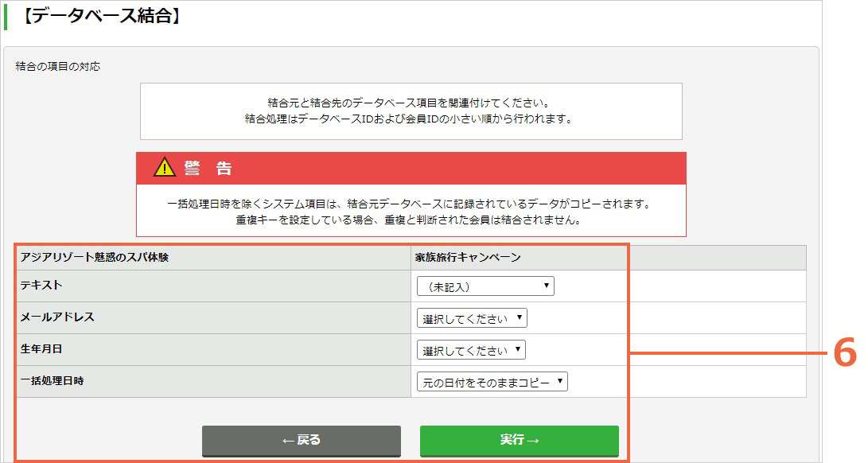Viewport: 868px width, 463px height.
Task: Click the メールアドレス row label
Action: click(57, 317)
